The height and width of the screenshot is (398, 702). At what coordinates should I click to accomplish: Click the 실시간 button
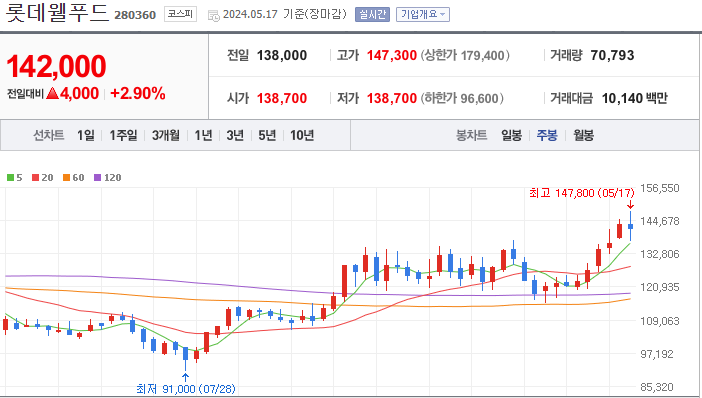[x=372, y=14]
